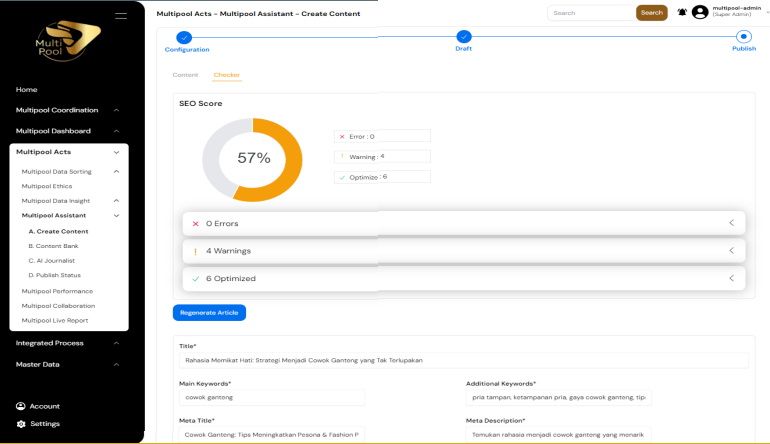Open Multipool Live Report menu item
This screenshot has height=444, width=770.
click(55, 321)
